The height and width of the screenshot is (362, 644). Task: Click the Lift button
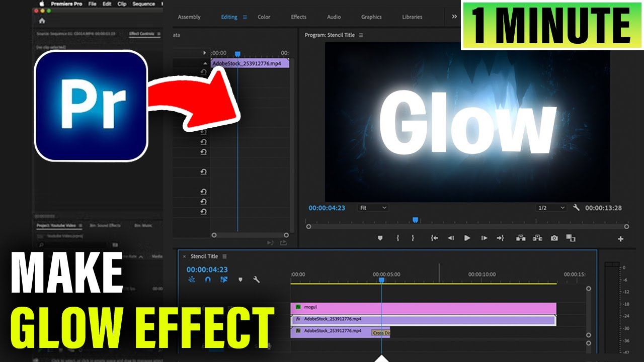[521, 238]
